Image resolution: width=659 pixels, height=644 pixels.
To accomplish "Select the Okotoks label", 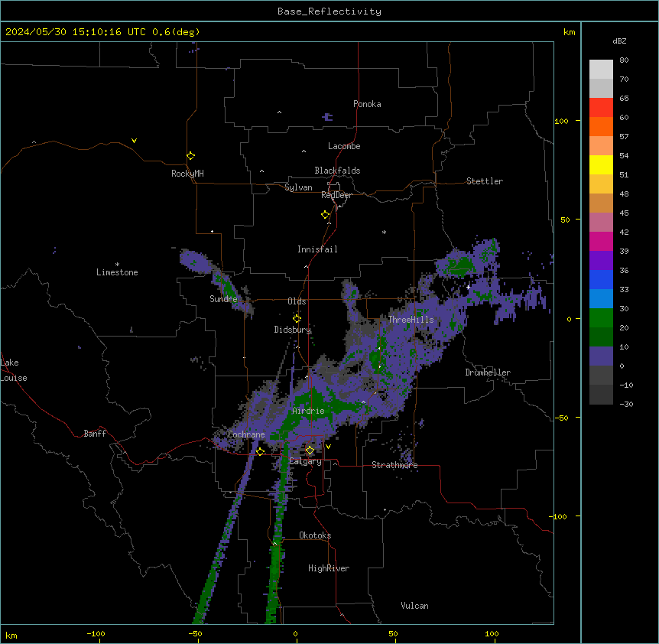I will [315, 535].
